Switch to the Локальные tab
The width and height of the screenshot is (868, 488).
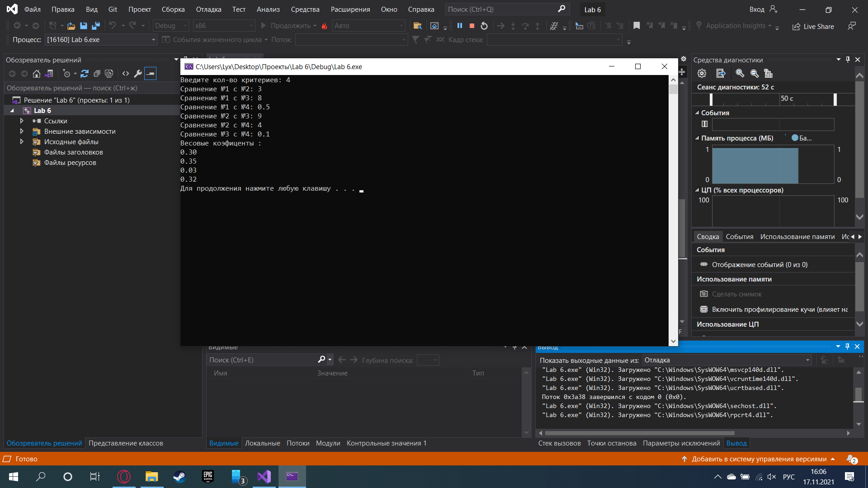tap(262, 443)
